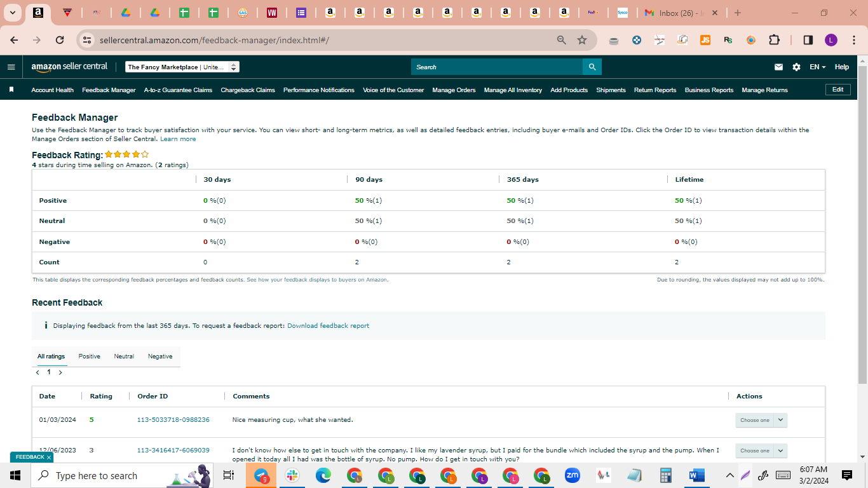The image size is (868, 488).
Task: Click the Amazon Seller Central logo
Action: [x=69, y=67]
